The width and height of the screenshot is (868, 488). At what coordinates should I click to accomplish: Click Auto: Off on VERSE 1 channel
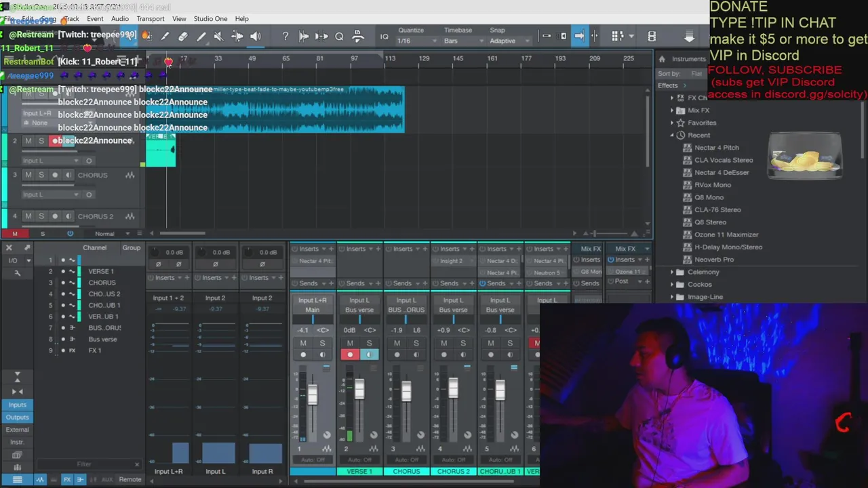359,460
